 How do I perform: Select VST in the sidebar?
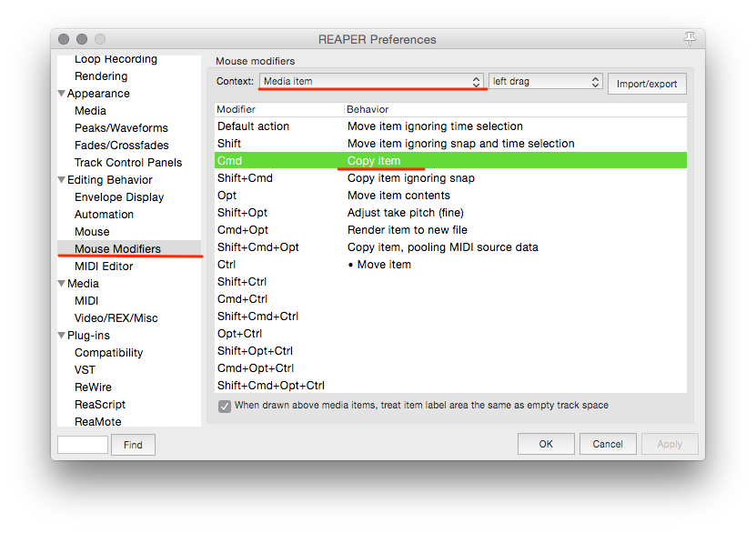coord(85,370)
